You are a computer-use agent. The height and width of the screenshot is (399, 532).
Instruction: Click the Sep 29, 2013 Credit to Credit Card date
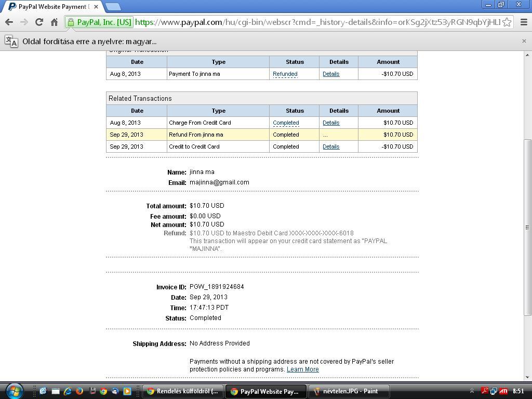126,147
